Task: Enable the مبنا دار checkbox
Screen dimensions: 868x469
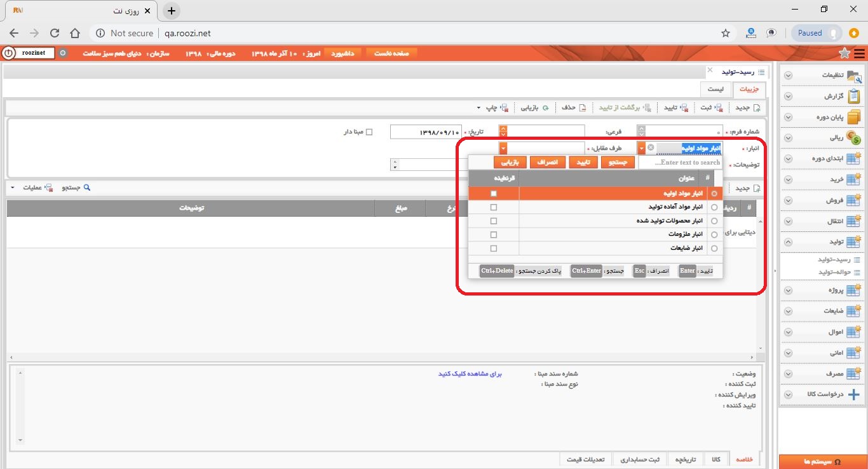Action: (369, 132)
